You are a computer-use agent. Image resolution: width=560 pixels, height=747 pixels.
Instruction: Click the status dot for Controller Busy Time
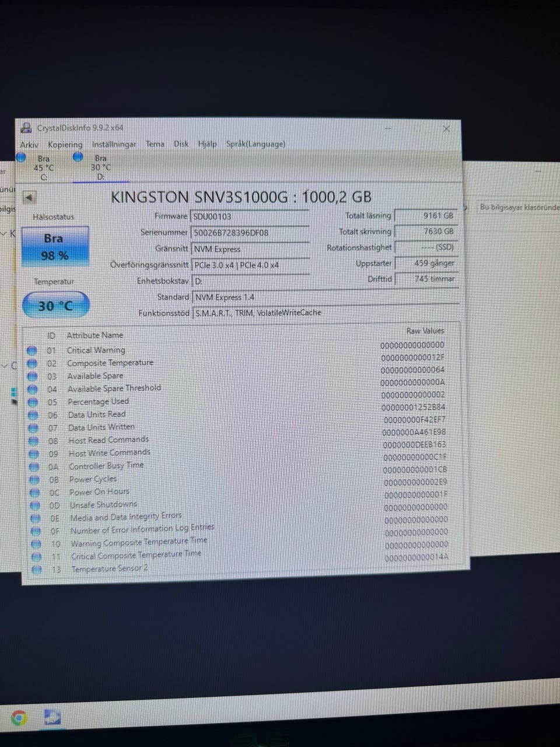[34, 467]
